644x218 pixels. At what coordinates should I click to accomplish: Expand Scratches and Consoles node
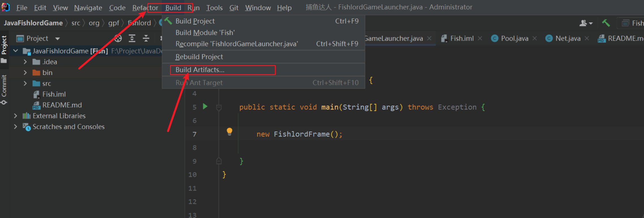click(x=16, y=127)
